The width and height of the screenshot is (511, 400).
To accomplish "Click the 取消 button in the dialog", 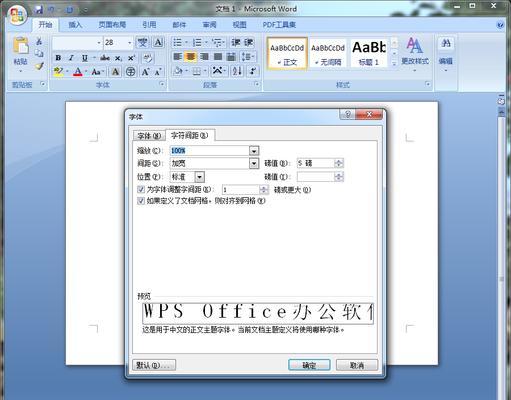I will (x=357, y=365).
